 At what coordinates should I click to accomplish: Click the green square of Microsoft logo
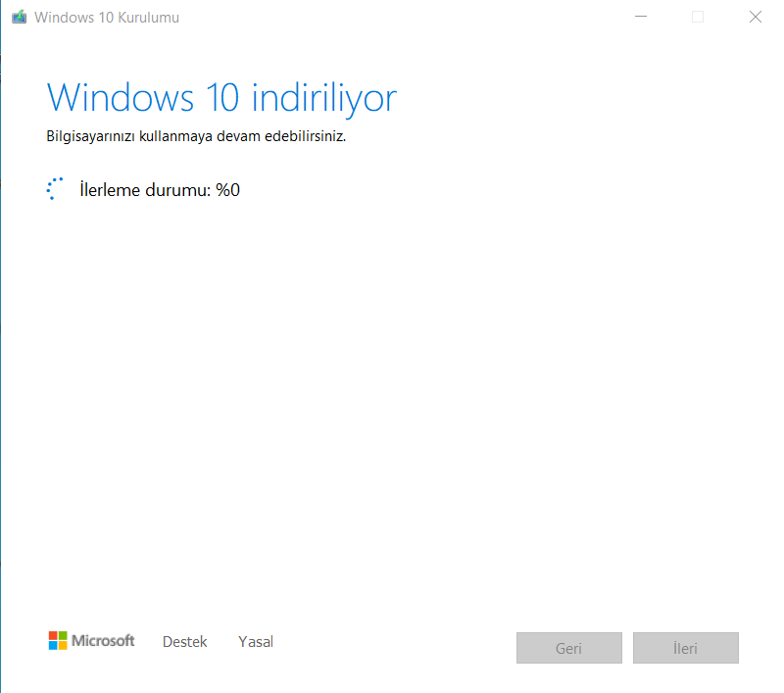tap(62, 635)
